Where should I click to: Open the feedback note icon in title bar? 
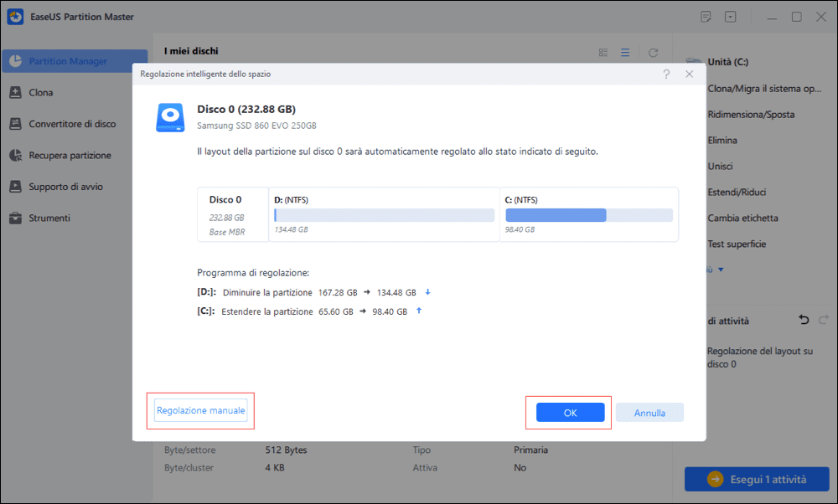coord(706,17)
